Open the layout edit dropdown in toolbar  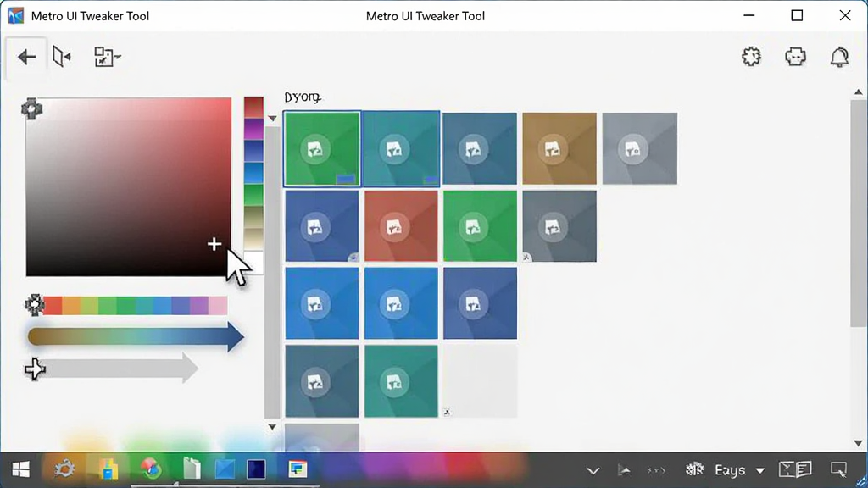[108, 57]
